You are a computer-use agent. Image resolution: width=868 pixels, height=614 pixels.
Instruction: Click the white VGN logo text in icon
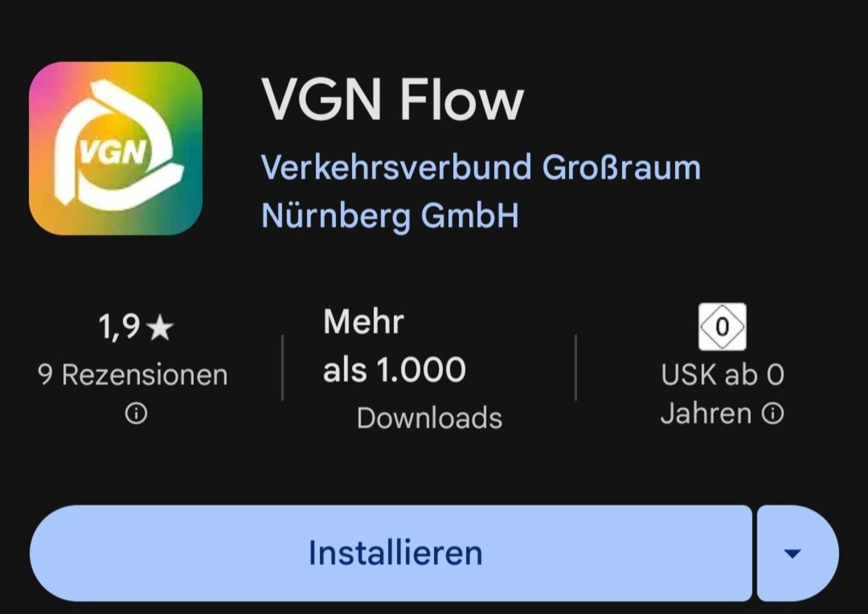coord(113,152)
